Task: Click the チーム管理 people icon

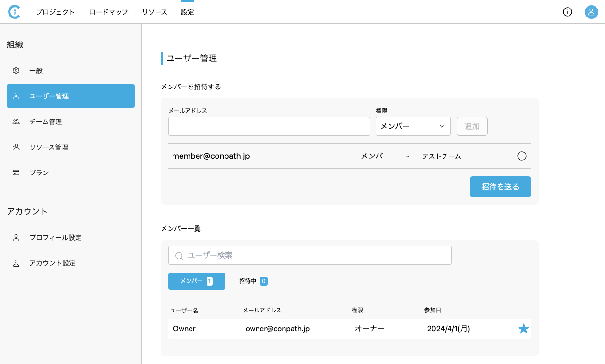Action: click(16, 121)
